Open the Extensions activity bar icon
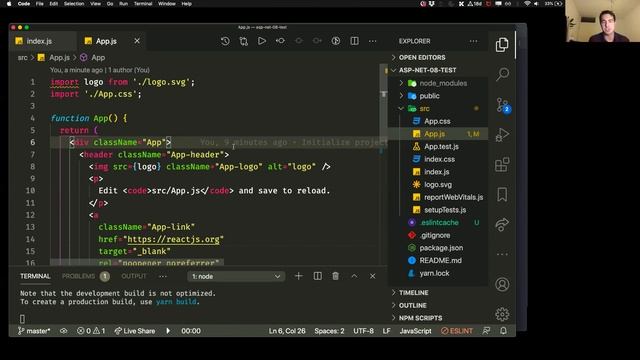Viewport: 640px width, 360px height. tap(502, 164)
